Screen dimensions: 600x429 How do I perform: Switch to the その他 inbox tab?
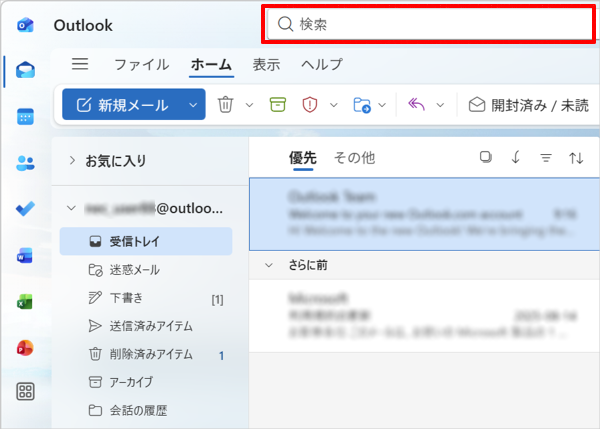point(354,158)
